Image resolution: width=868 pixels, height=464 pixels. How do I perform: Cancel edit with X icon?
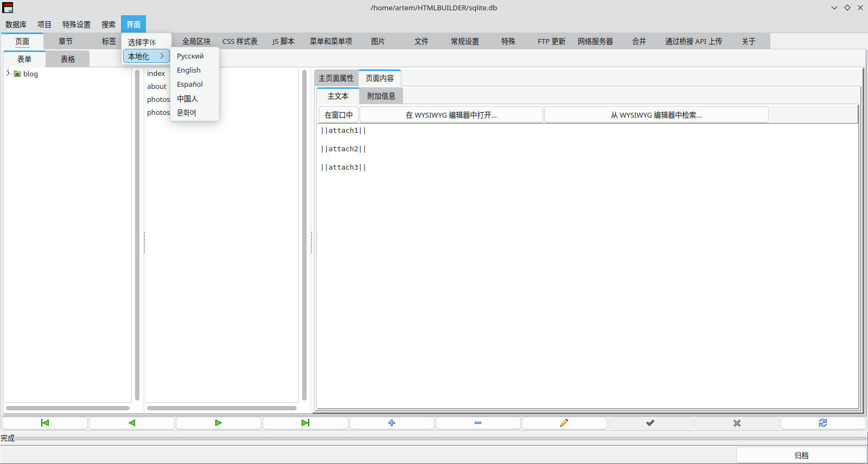point(737,423)
